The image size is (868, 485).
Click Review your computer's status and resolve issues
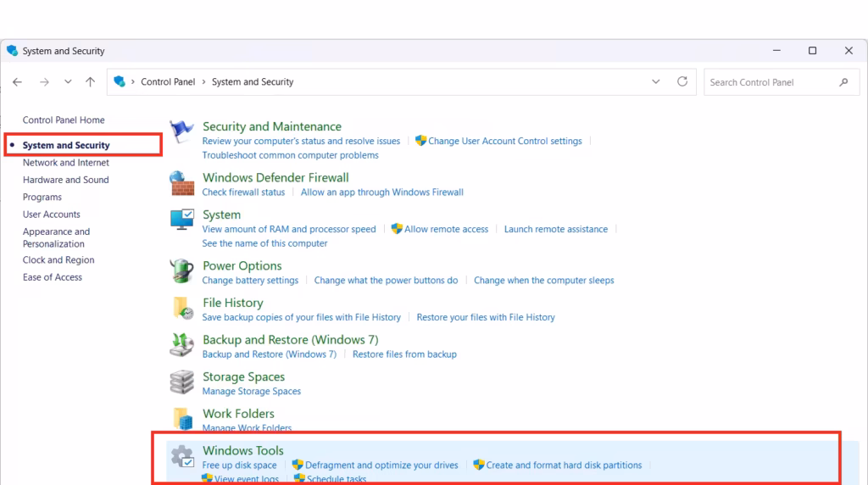(x=301, y=142)
